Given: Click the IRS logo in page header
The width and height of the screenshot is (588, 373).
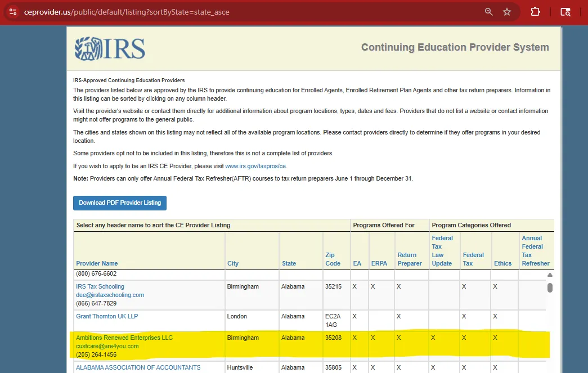Looking at the screenshot, I should tap(110, 49).
